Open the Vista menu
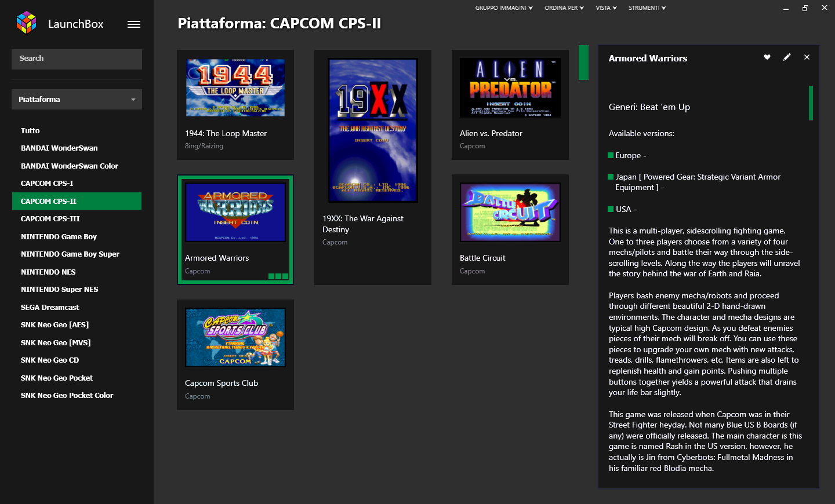 point(606,8)
